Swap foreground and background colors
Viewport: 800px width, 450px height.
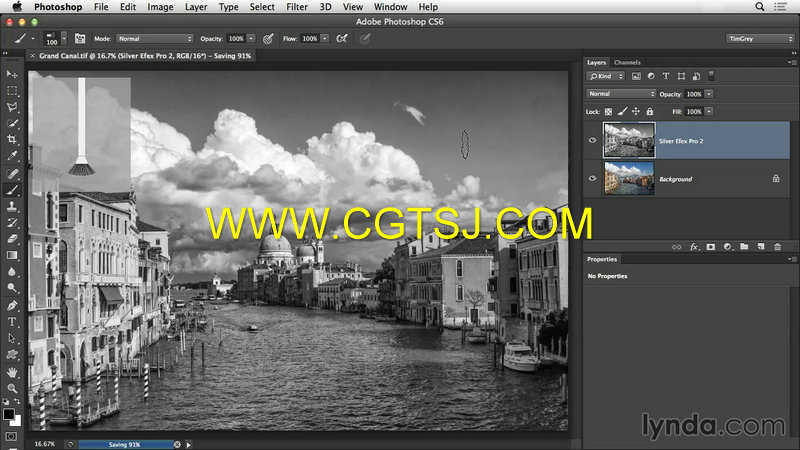pyautogui.click(x=17, y=402)
